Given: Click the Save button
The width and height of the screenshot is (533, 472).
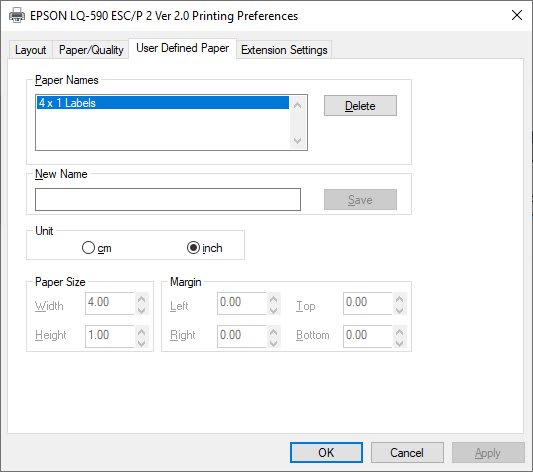Looking at the screenshot, I should click(360, 199).
